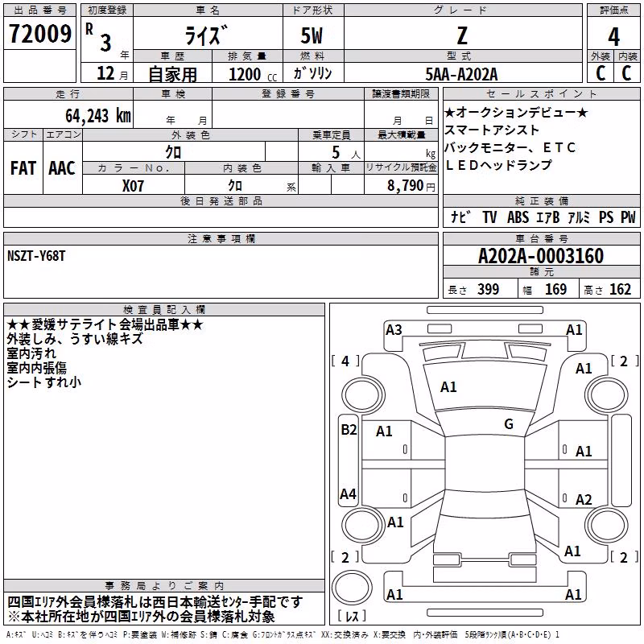Image resolution: width=644 pixels, height=644 pixels.
Task: Click mileage 64,243 km
Action: (x=98, y=116)
